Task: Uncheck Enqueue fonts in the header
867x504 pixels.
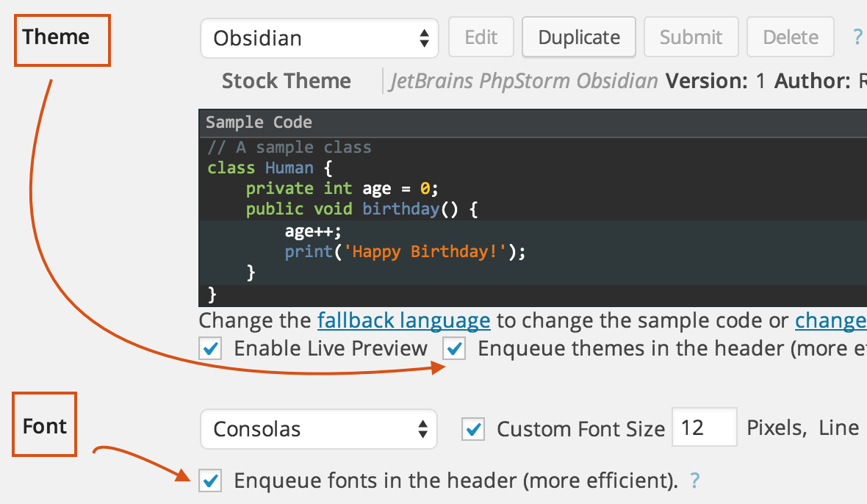Action: [210, 480]
